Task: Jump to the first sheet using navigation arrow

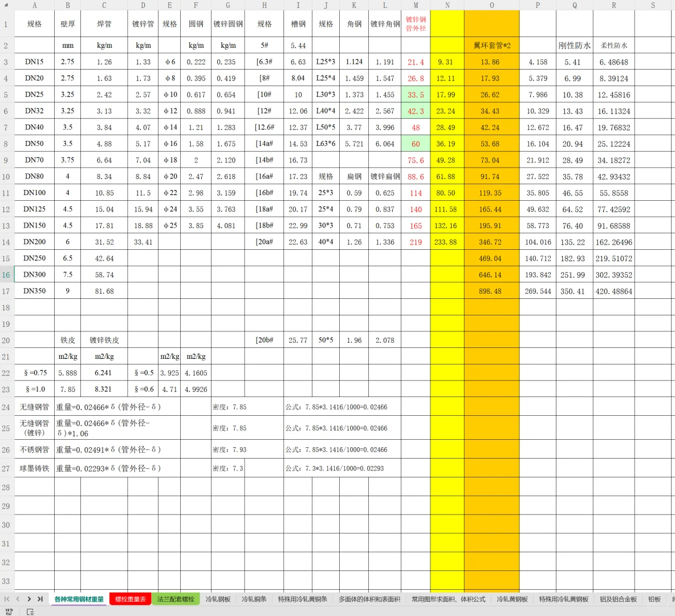Action: coord(7,599)
